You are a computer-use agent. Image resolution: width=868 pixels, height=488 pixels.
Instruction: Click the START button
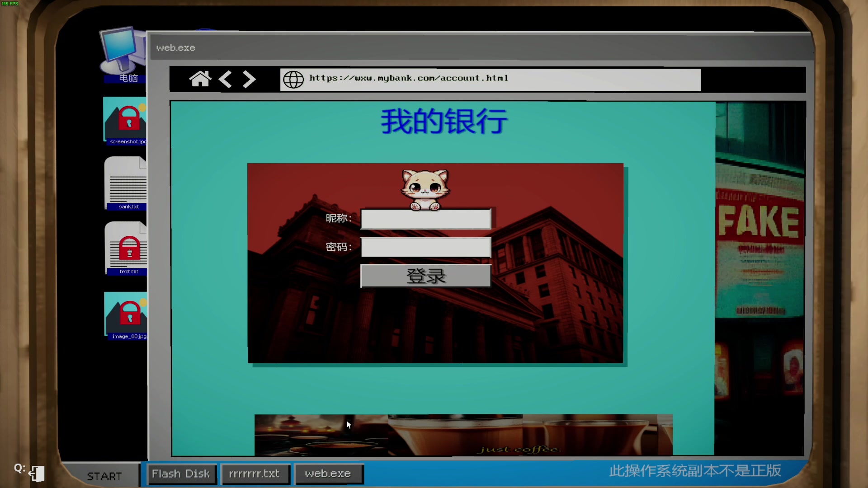[x=104, y=476]
